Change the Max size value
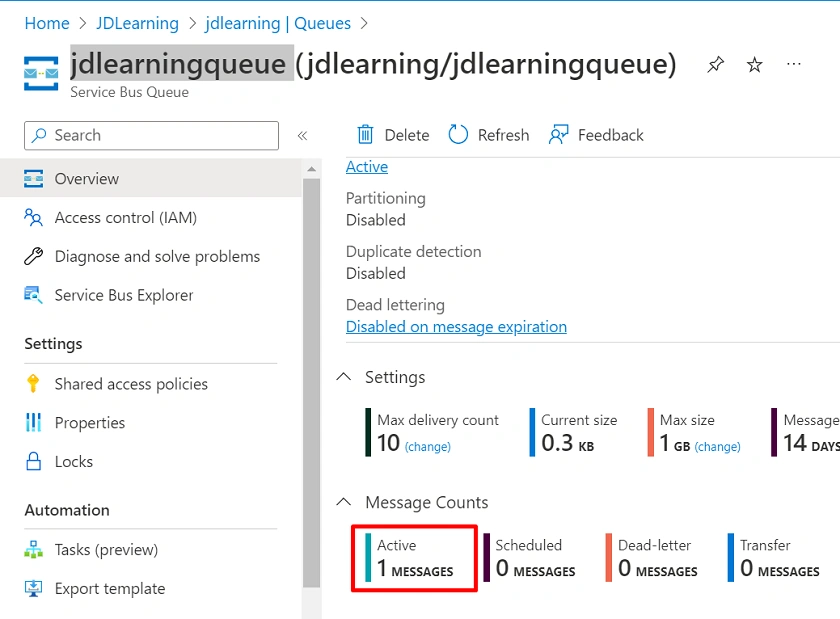This screenshot has width=840, height=619. 717,446
